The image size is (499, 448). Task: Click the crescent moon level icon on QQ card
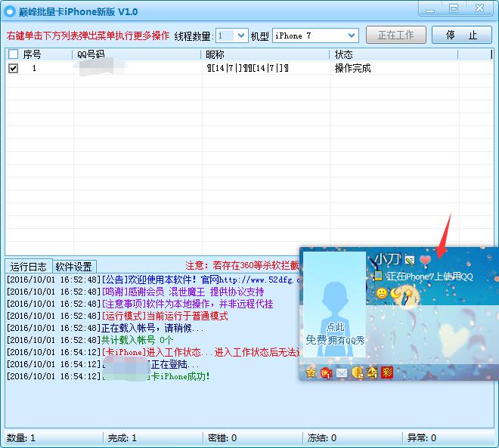point(395,293)
